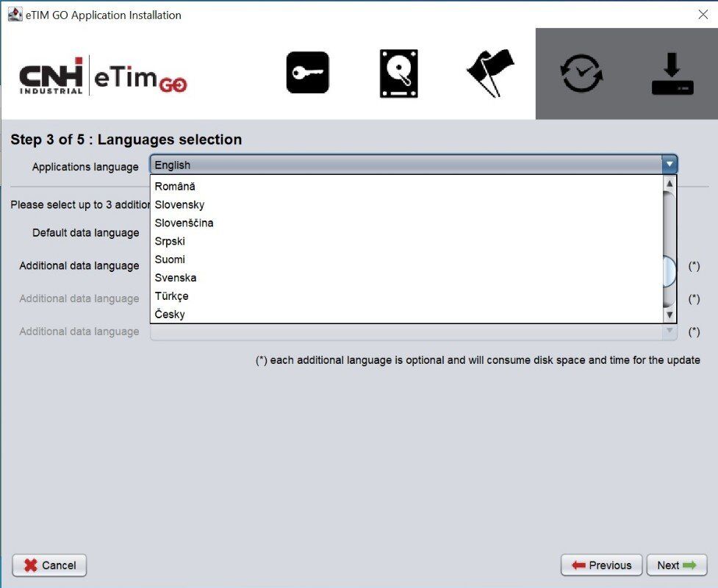This screenshot has width=718, height=588.
Task: Proceed with the Next button
Action: (x=677, y=565)
